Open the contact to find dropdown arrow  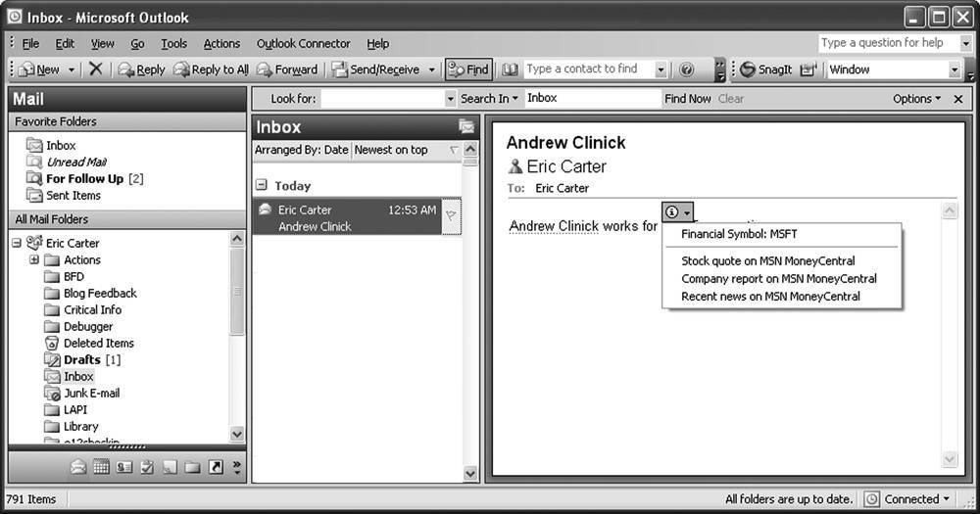661,70
